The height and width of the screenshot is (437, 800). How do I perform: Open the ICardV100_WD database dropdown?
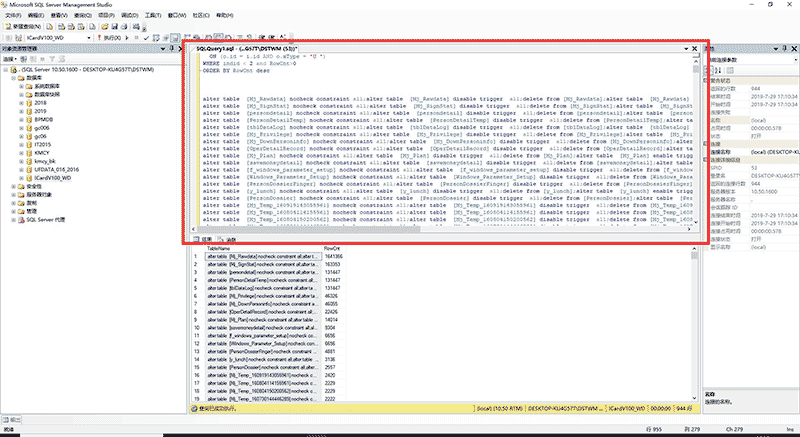tap(89, 38)
